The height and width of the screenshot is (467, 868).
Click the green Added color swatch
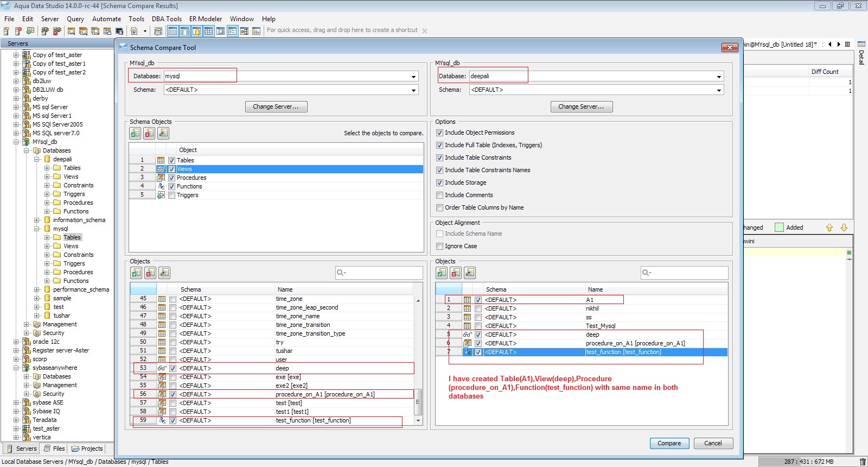coord(779,228)
